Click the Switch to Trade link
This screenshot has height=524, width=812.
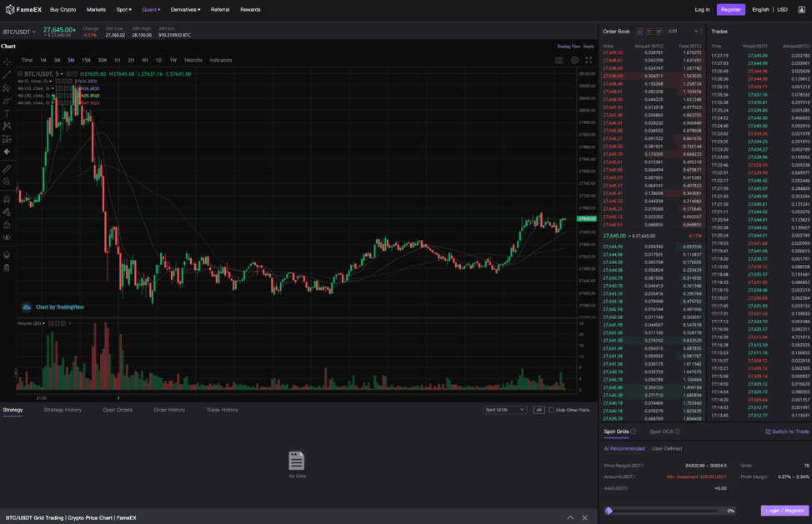point(787,432)
